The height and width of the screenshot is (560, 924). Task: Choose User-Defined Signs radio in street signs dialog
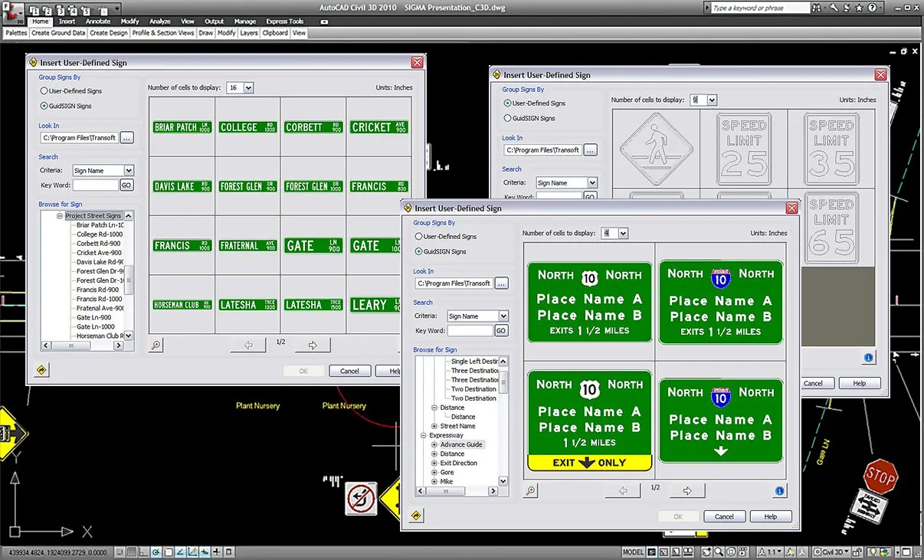pyautogui.click(x=44, y=91)
